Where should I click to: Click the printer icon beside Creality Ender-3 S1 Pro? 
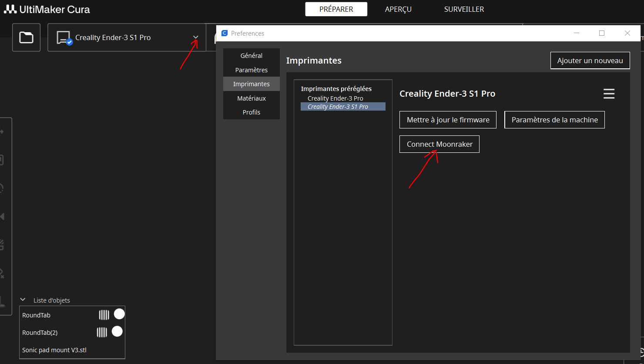tap(64, 38)
